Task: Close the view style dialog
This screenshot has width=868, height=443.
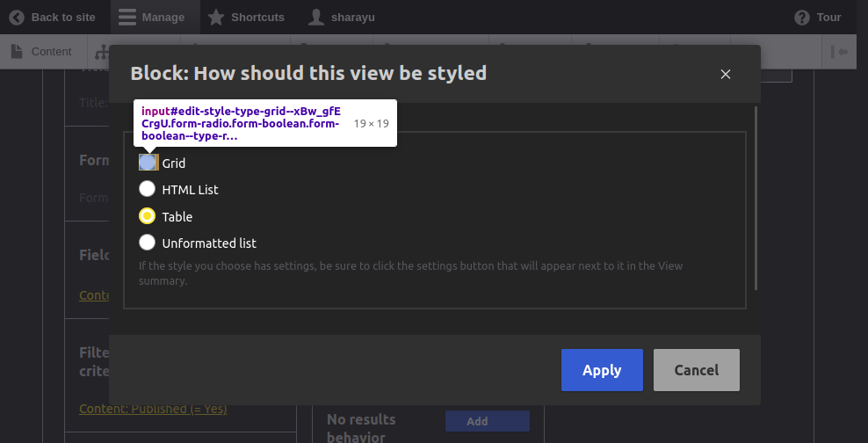Action: pos(726,74)
